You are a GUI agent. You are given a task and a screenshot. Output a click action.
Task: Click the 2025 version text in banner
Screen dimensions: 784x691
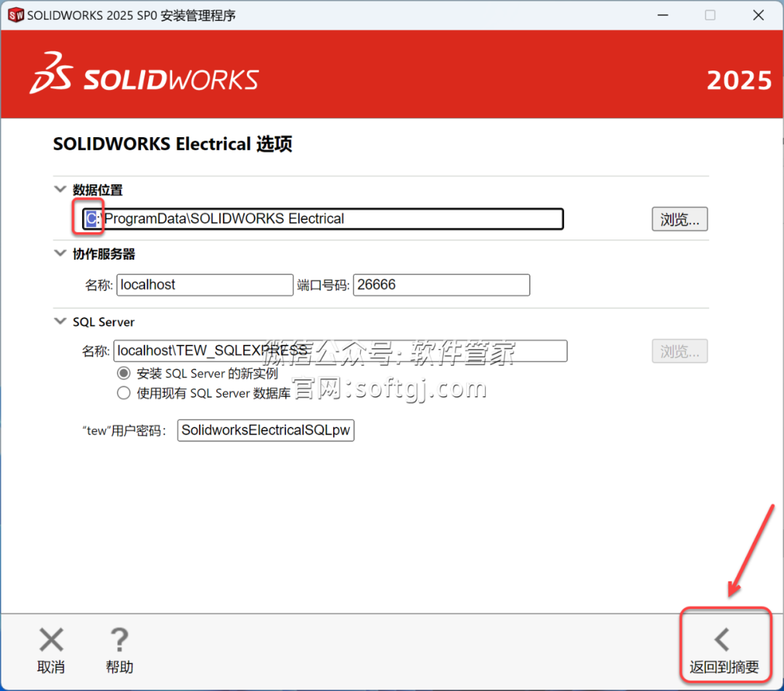[739, 80]
